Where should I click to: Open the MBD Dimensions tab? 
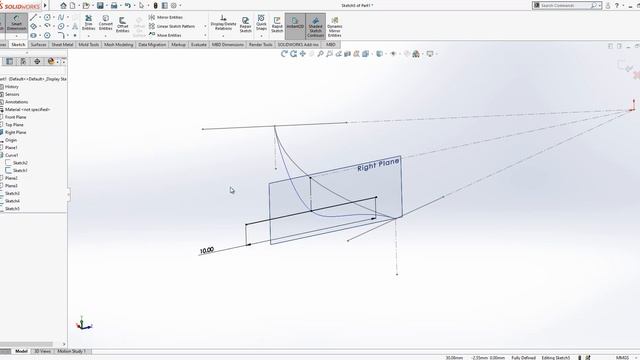tap(228, 44)
